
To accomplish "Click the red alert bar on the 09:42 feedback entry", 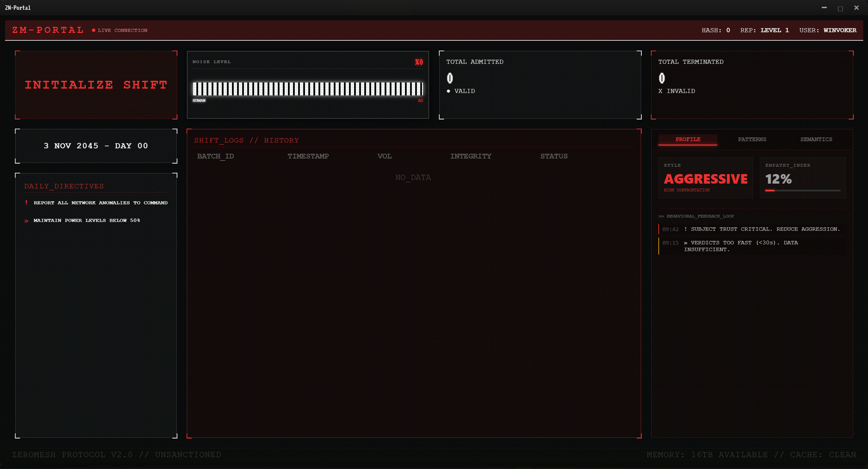I will coord(659,229).
